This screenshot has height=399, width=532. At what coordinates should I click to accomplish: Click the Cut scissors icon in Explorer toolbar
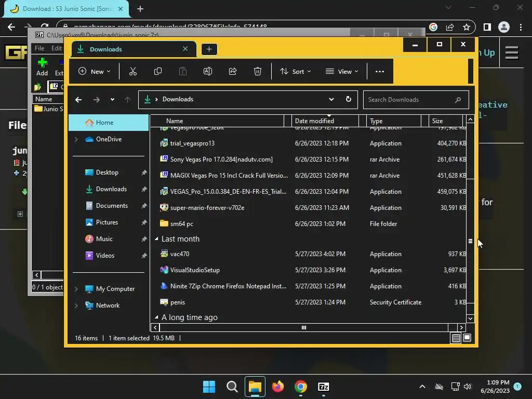[132, 71]
